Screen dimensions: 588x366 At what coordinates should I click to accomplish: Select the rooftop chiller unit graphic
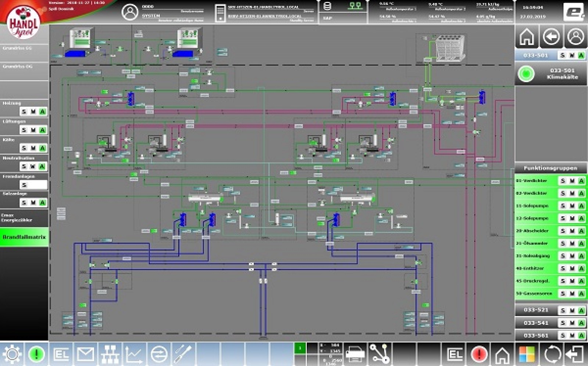451,47
